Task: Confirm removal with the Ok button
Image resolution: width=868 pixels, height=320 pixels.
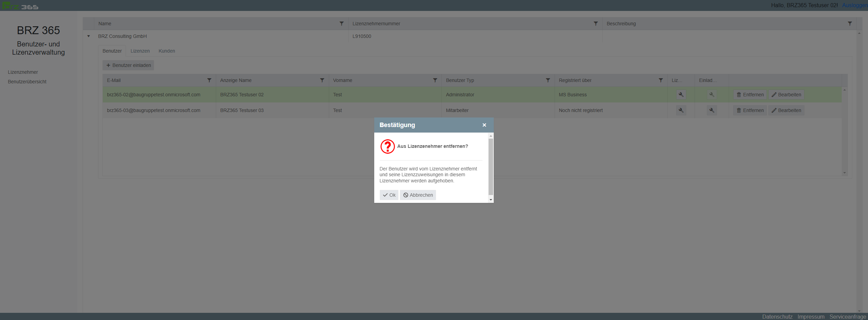Action: click(389, 195)
